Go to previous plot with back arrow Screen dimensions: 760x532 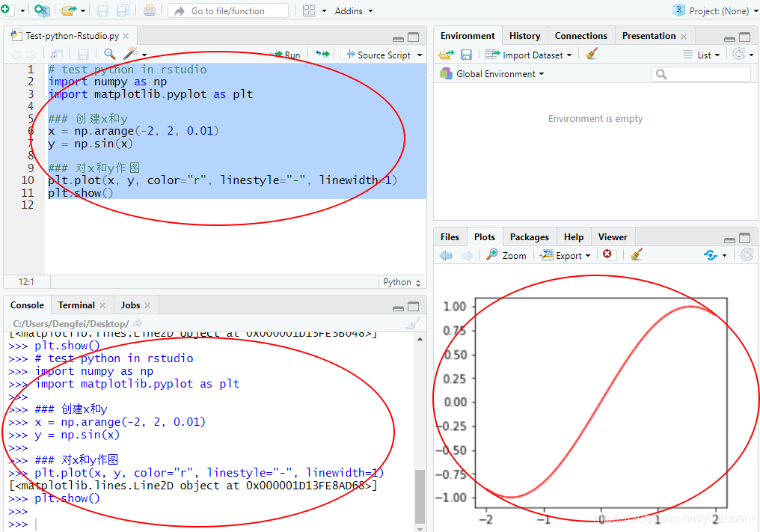coord(446,255)
